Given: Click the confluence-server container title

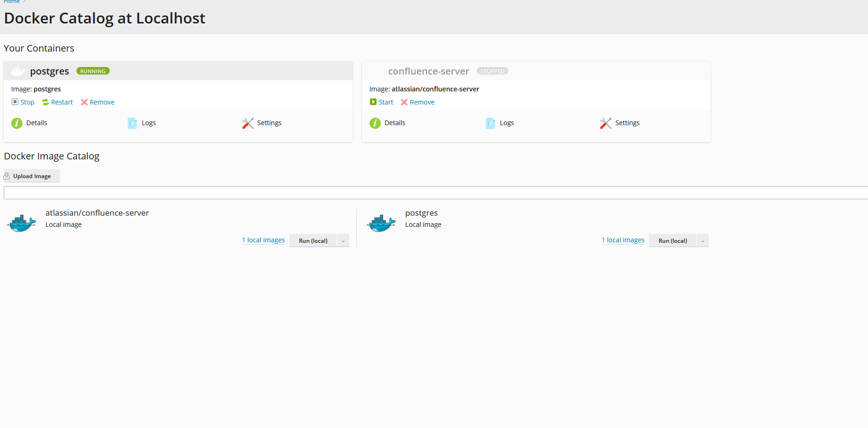Looking at the screenshot, I should (429, 71).
